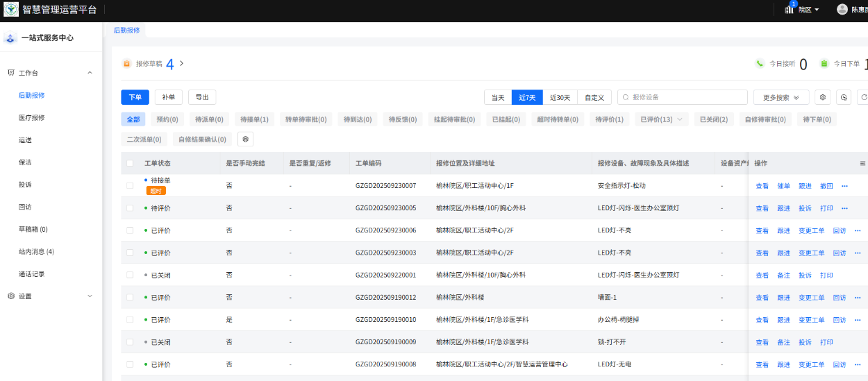
Task: Select the 当天 time range
Action: (x=498, y=97)
